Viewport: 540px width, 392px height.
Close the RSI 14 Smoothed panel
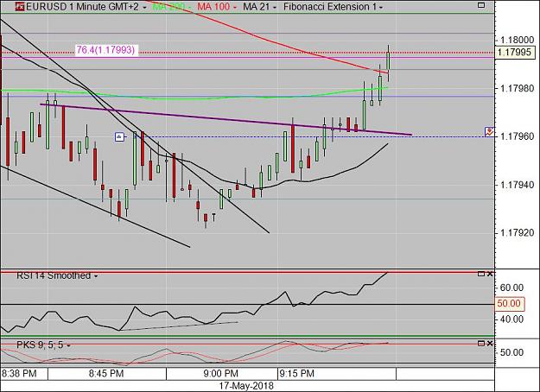[x=490, y=274]
